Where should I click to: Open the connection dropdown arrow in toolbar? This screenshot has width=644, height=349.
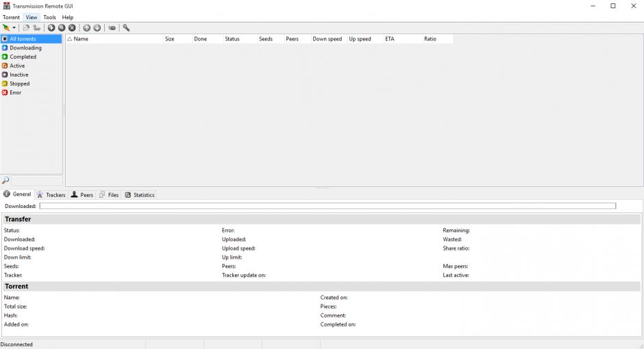pyautogui.click(x=14, y=28)
